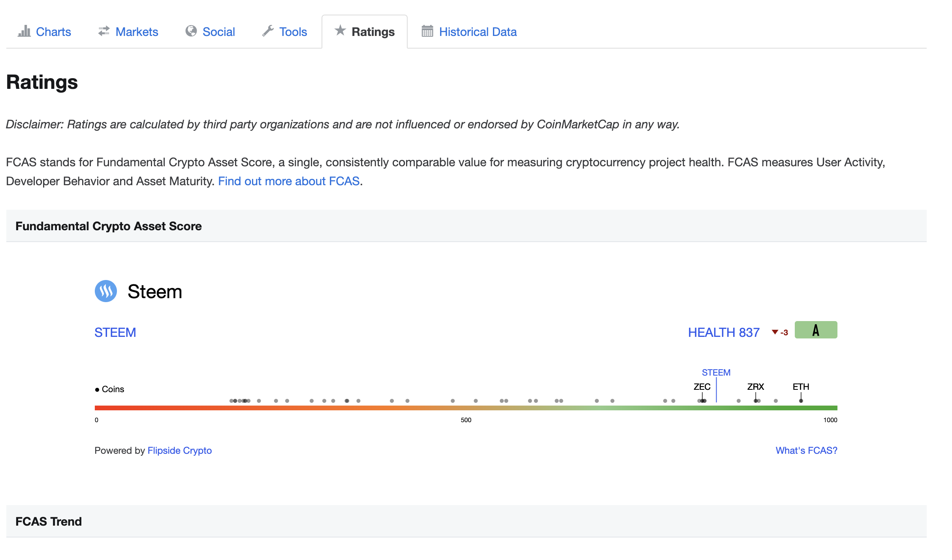The image size is (952, 560).
Task: Click the ETH marker on score scale
Action: point(801,400)
